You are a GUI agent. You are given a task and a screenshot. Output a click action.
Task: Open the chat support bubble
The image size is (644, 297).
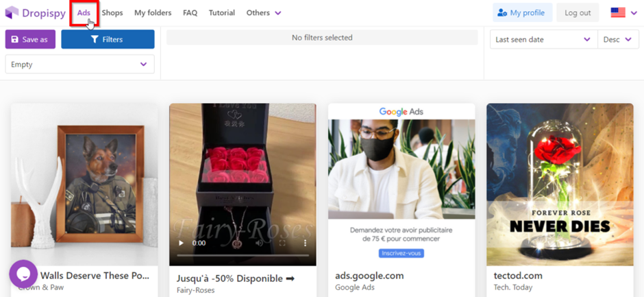(23, 274)
